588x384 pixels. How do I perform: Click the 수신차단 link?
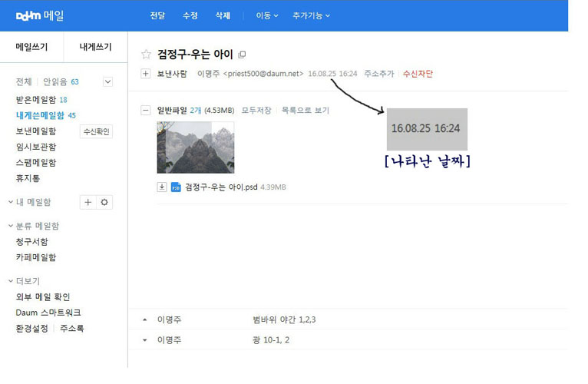pos(418,74)
